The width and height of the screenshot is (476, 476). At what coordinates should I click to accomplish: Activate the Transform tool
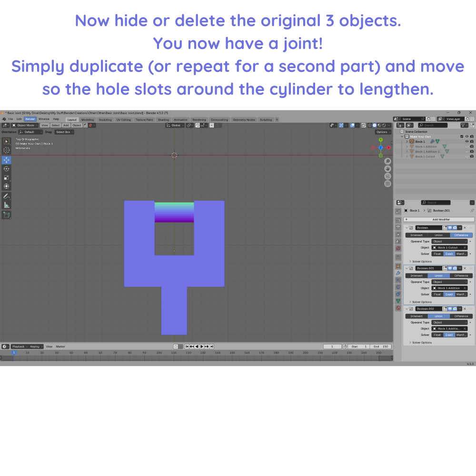[6, 187]
